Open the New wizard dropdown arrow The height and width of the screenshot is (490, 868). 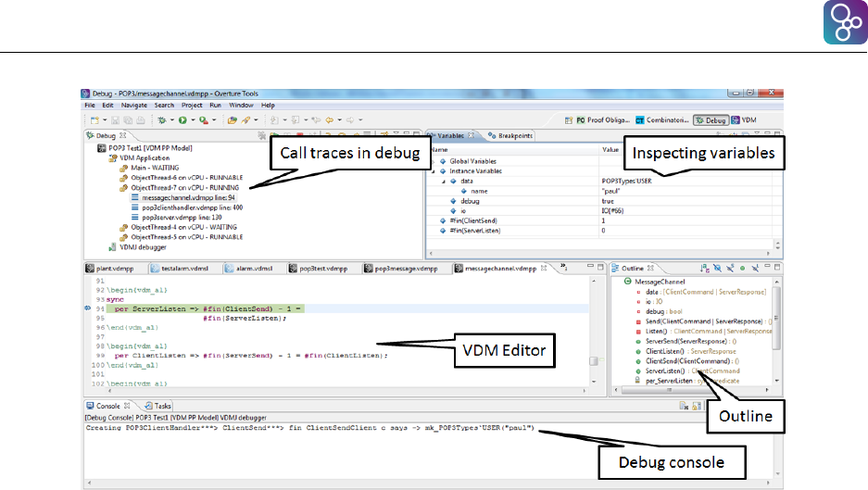[x=105, y=120]
